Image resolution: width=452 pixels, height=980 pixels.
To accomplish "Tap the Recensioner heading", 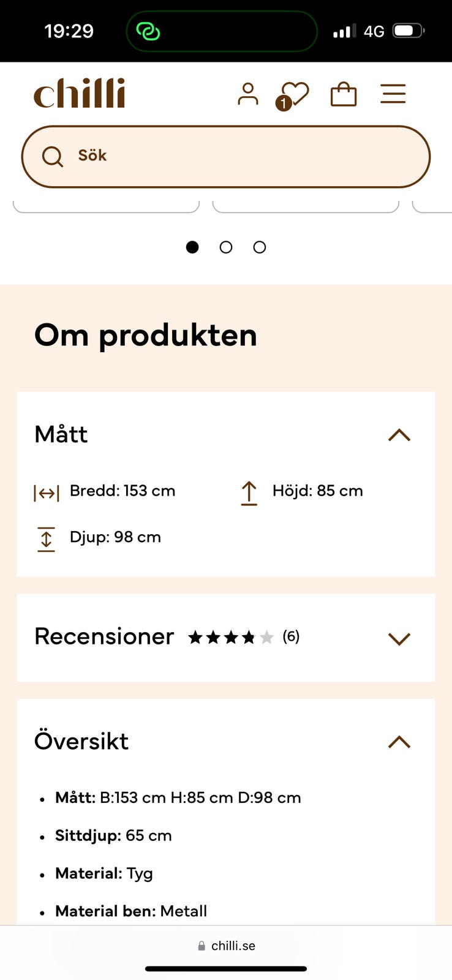I will 104,636.
